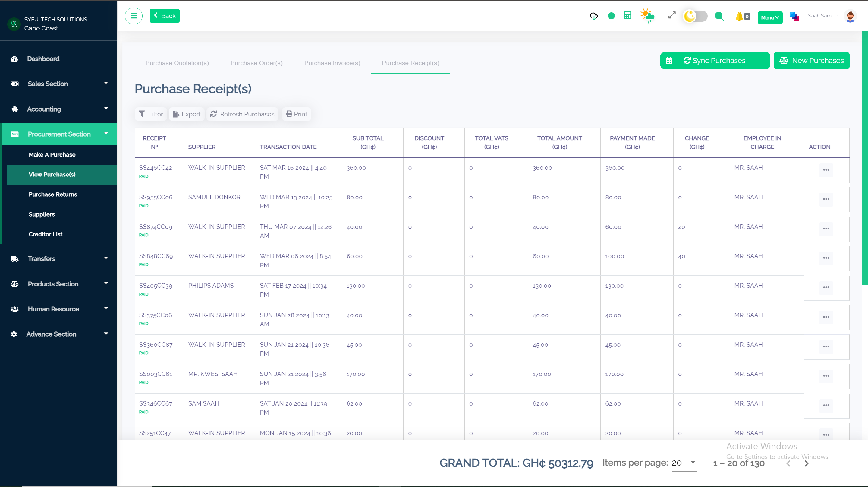Toggle the hamburger sidebar menu button
Screen dimensions: 868x487
134,16
